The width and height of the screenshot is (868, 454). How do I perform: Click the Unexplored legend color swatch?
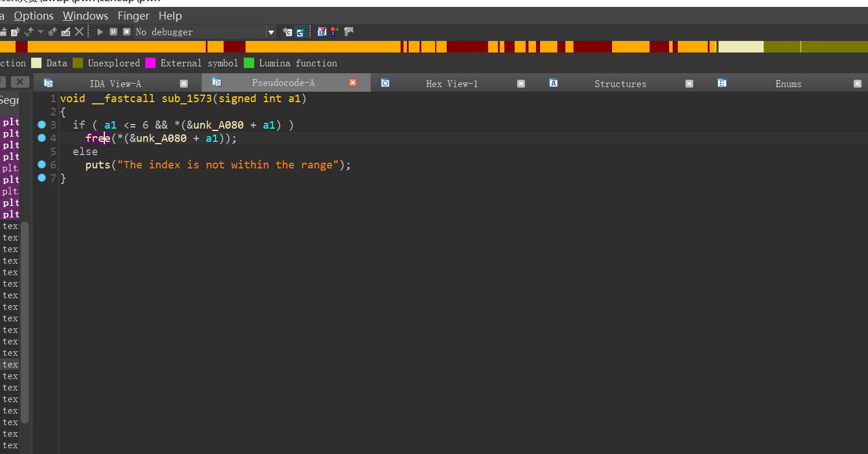[78, 63]
